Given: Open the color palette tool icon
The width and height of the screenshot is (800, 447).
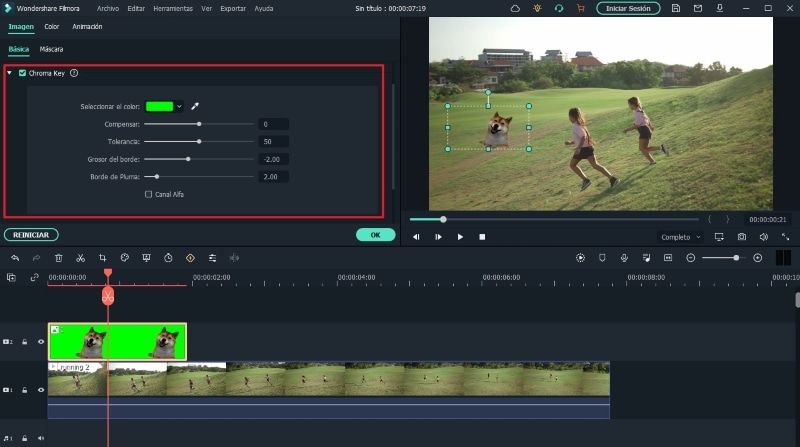Looking at the screenshot, I should click(124, 258).
